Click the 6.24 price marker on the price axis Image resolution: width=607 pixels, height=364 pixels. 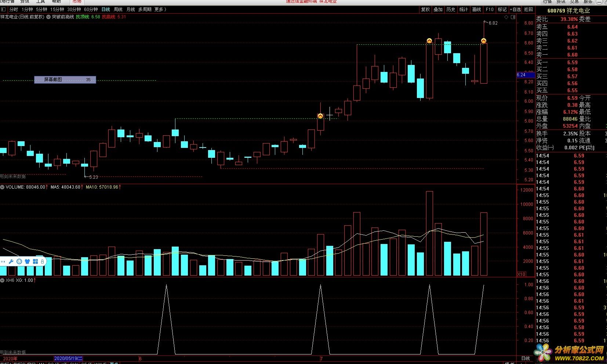[526, 75]
